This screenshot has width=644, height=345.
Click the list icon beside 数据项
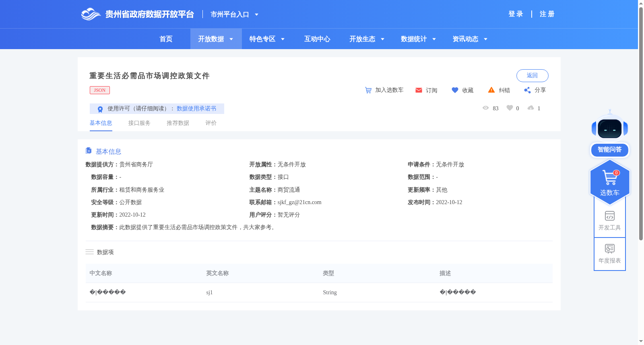pos(89,252)
